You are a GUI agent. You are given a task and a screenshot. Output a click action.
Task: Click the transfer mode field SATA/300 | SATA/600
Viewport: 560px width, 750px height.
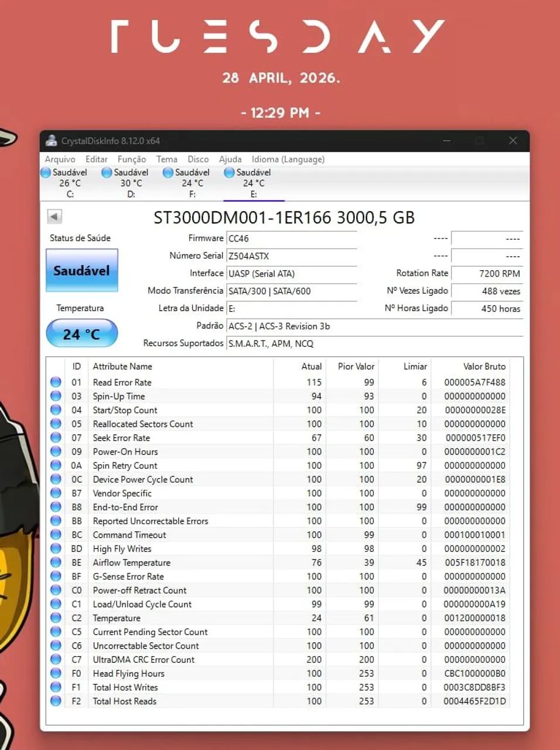(292, 291)
